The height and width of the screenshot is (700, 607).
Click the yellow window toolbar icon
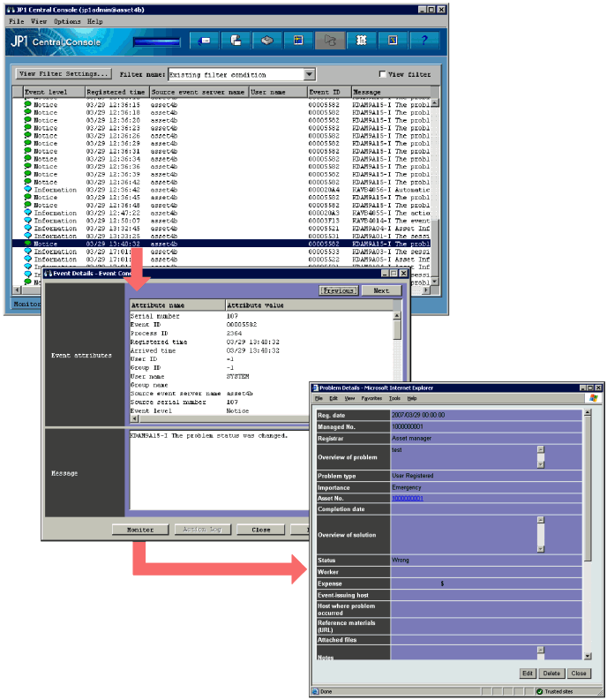click(x=298, y=41)
